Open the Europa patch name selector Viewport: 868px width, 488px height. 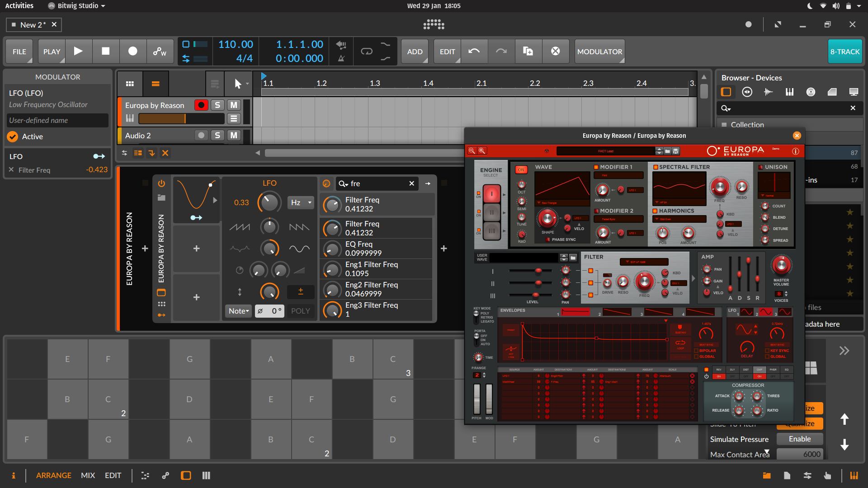tap(606, 151)
